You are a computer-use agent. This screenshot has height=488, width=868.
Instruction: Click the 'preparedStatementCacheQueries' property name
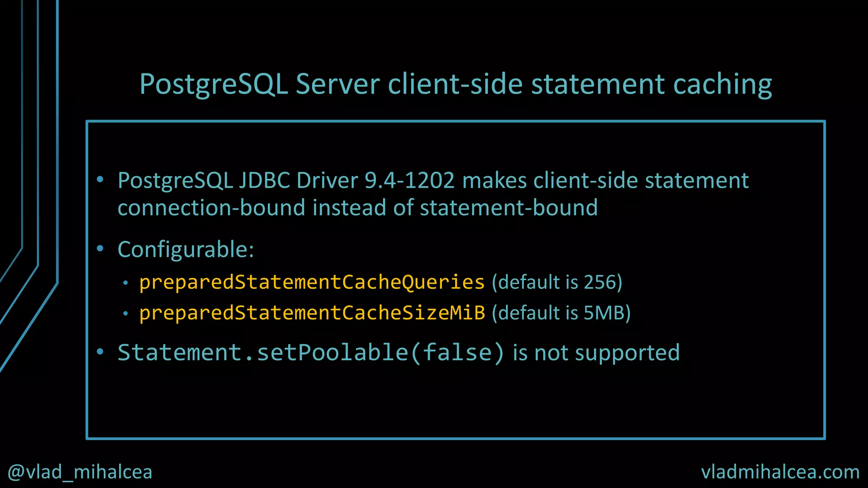[x=312, y=282]
